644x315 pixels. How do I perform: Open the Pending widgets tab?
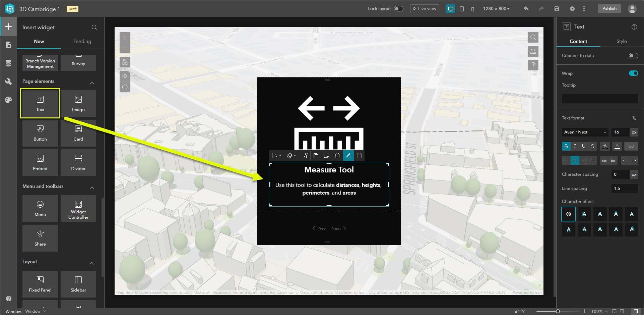[82, 41]
